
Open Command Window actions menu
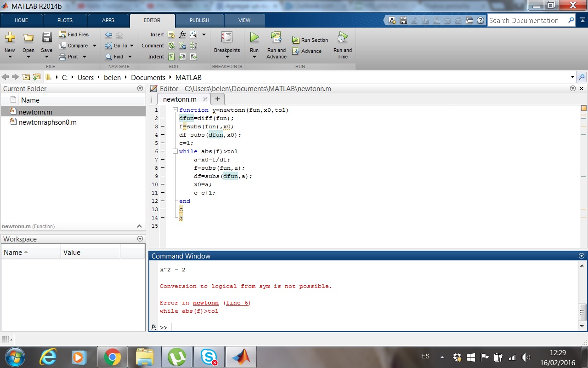pos(582,256)
